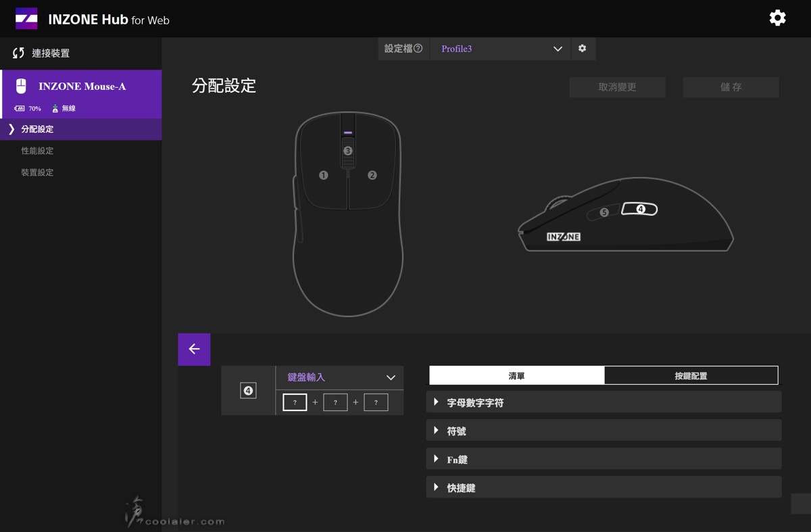Switch to the 按鍵配置 tab
Viewport: 811px width, 532px height.
(691, 375)
